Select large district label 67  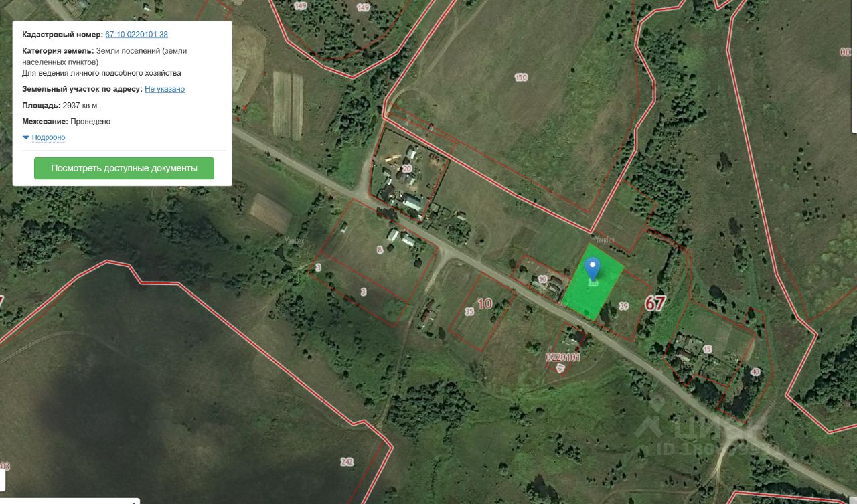click(x=655, y=303)
